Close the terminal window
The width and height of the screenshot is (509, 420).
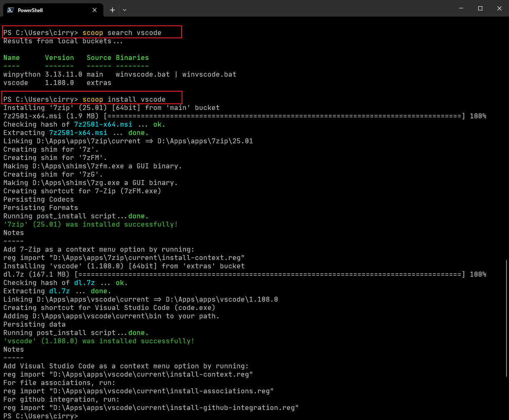(499, 8)
